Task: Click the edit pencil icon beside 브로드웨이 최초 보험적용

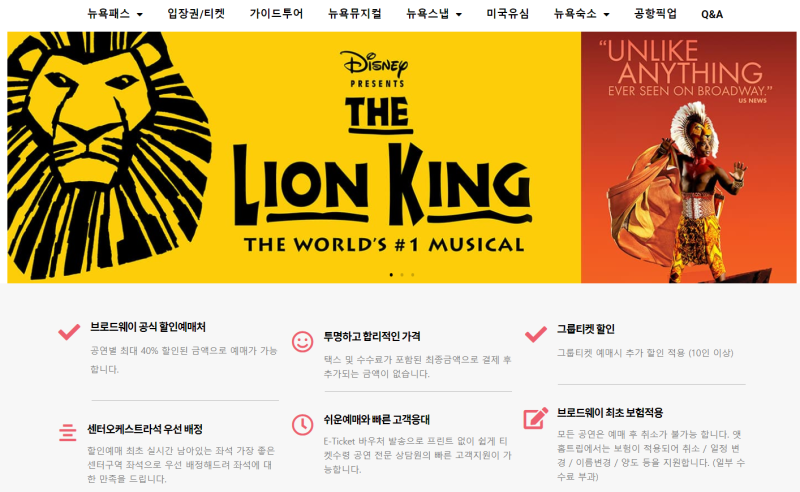Action: (x=536, y=419)
